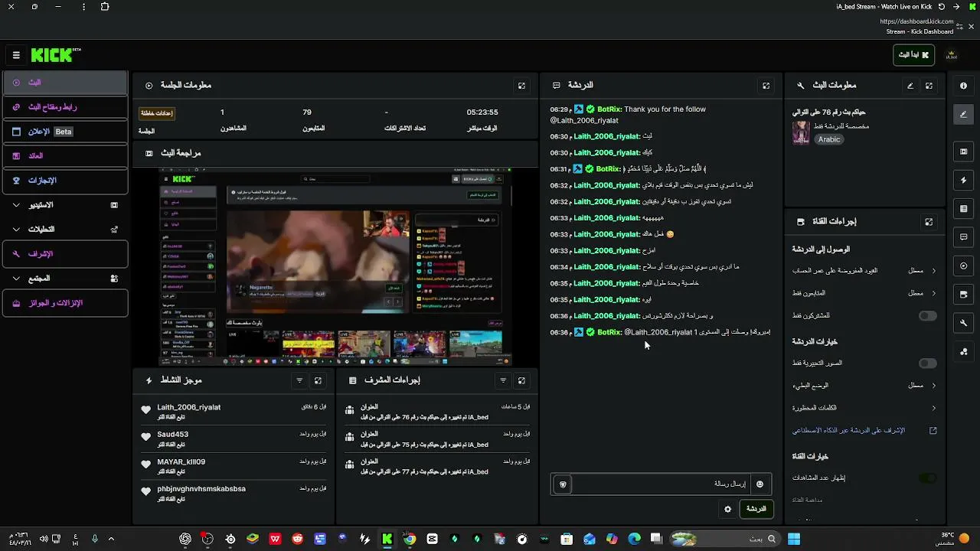Select the Stream (البث) sidebar item

pyautogui.click(x=65, y=83)
